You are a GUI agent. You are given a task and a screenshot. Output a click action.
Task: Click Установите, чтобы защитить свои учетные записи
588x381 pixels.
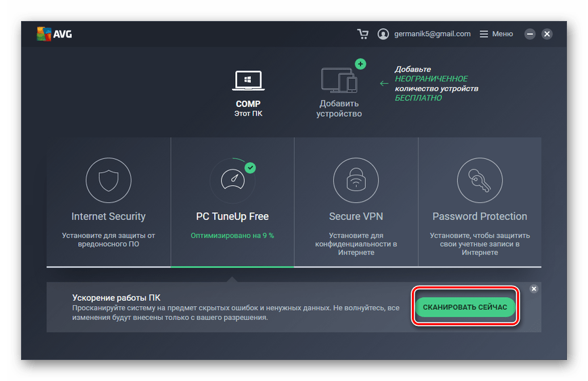pyautogui.click(x=480, y=244)
